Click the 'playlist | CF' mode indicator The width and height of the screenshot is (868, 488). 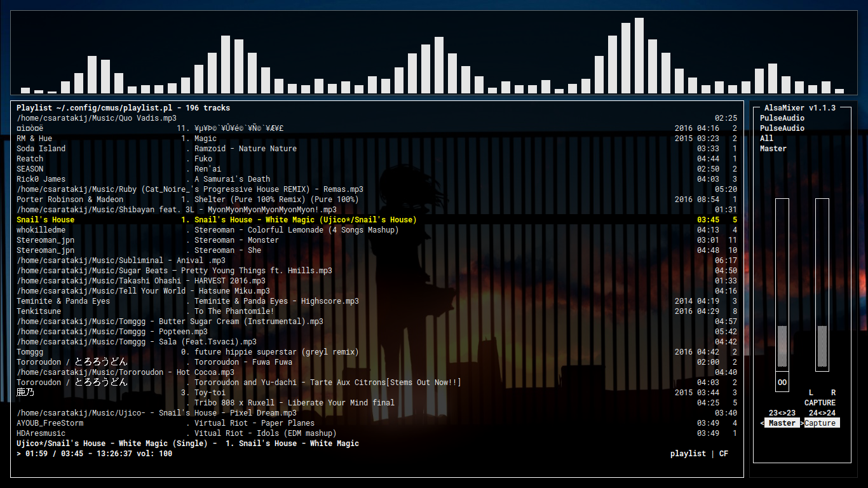click(x=699, y=454)
